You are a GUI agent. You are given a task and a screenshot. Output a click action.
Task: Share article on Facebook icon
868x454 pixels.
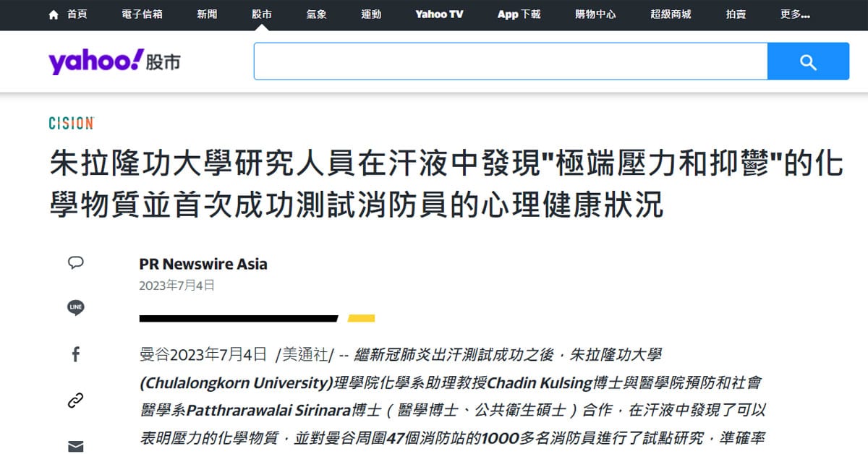click(x=76, y=354)
